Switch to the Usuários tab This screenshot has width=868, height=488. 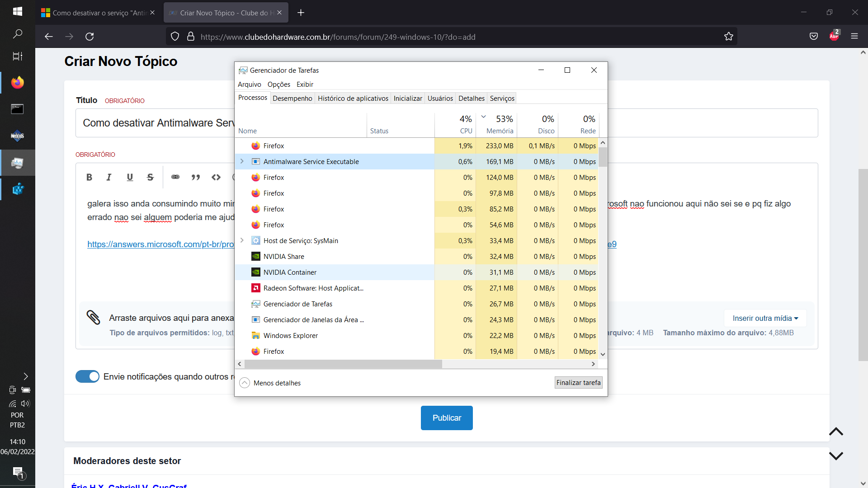point(440,99)
